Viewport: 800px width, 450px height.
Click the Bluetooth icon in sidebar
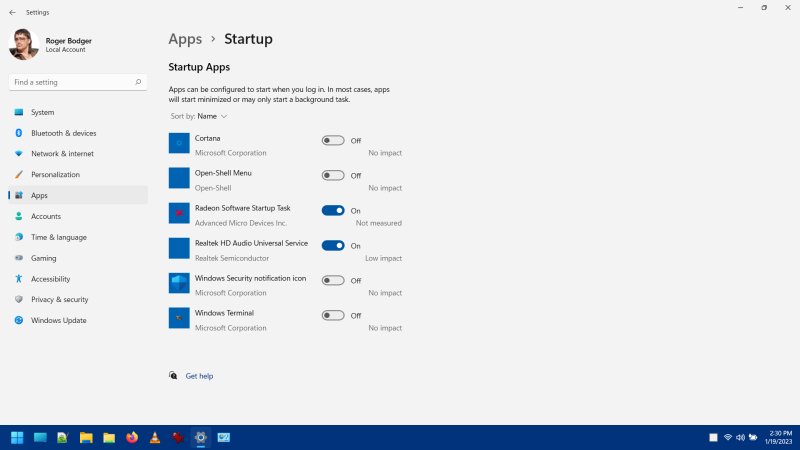[19, 133]
